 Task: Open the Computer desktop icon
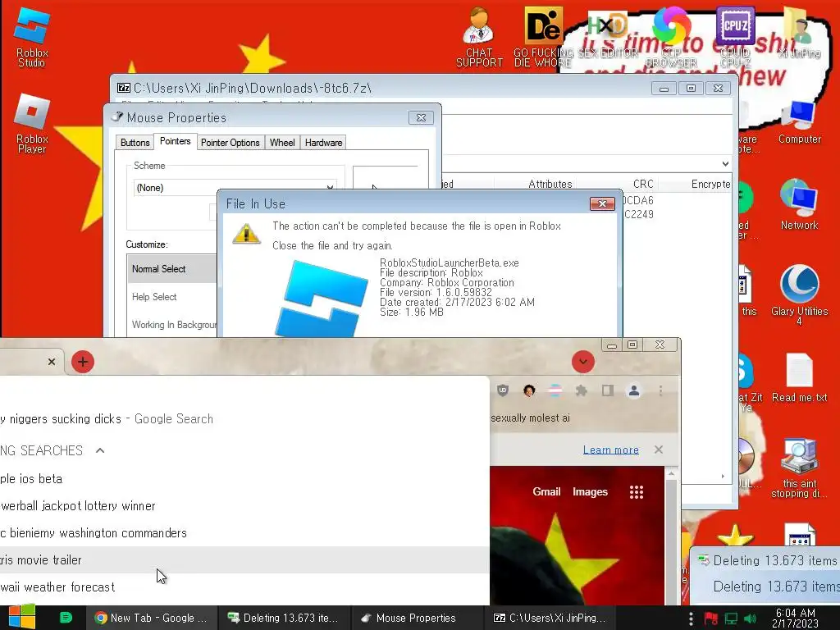(x=799, y=122)
